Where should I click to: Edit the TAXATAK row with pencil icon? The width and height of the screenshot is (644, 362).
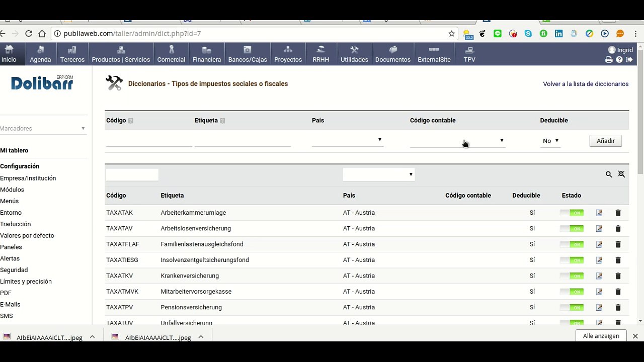click(599, 213)
